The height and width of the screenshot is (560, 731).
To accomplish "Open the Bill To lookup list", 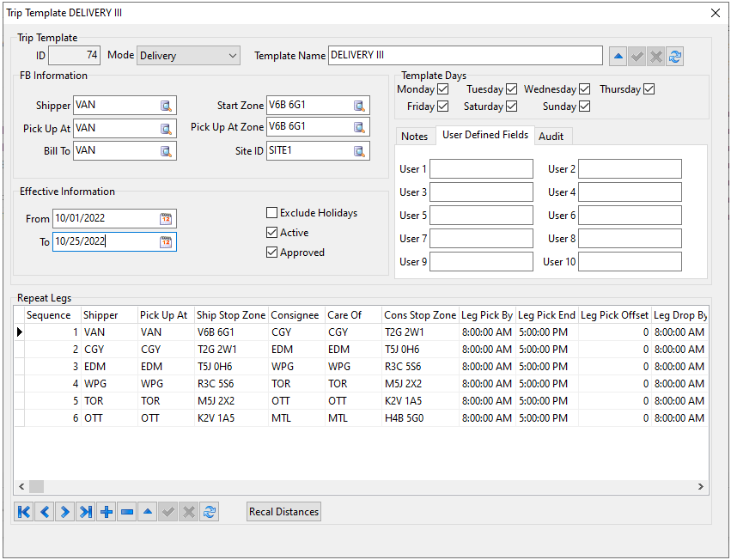I will [x=166, y=151].
